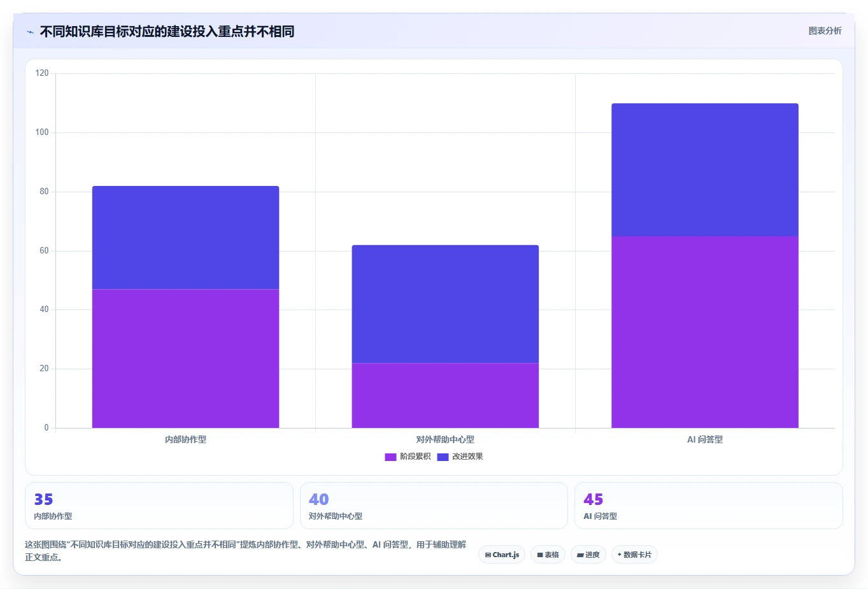Click the lightning icon beside the card title
This screenshot has width=868, height=589.
pyautogui.click(x=30, y=32)
